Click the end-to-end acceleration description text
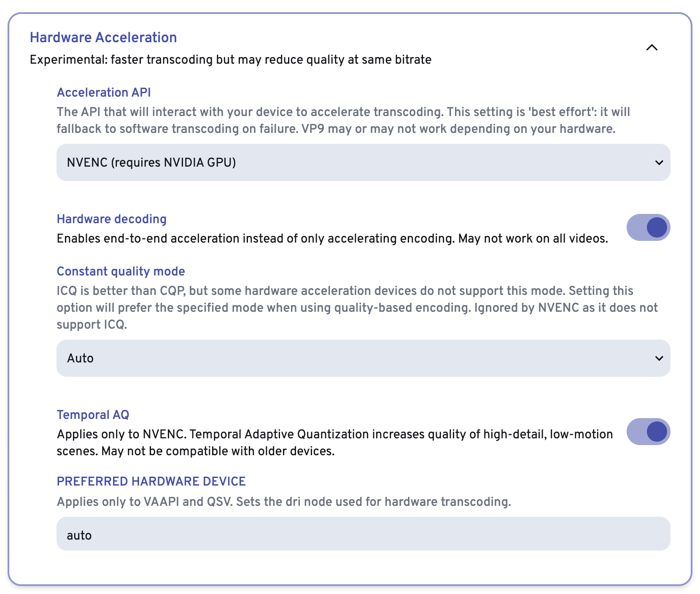The image size is (700, 594). [x=332, y=239]
